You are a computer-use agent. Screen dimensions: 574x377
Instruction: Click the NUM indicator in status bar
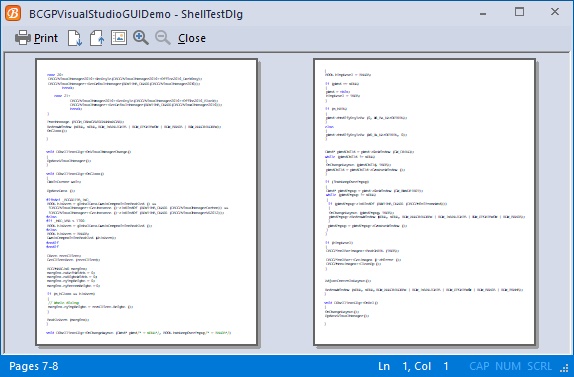pyautogui.click(x=508, y=366)
